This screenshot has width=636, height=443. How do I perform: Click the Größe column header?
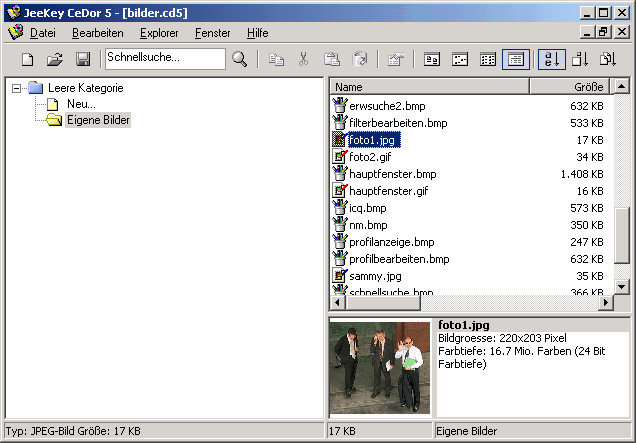point(569,87)
